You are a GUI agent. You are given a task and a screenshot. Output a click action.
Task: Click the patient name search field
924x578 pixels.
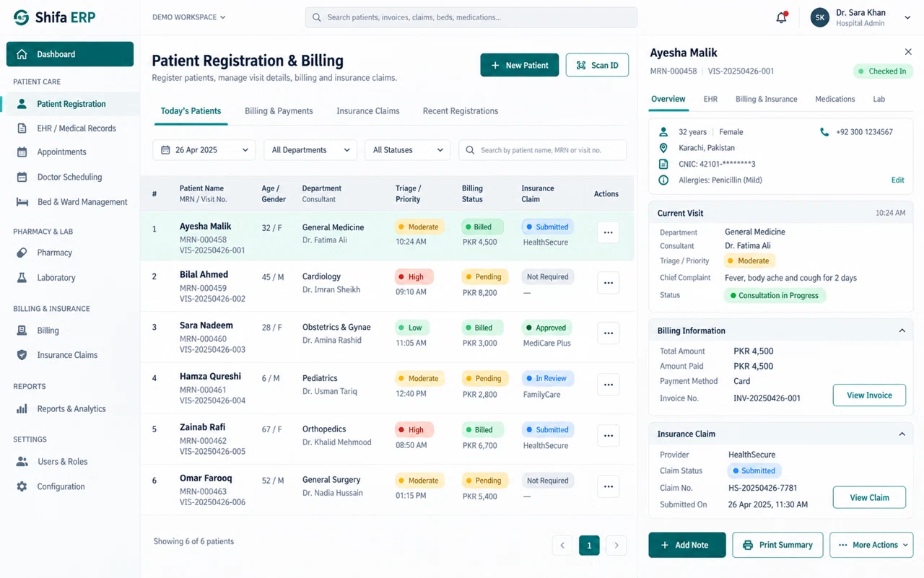point(542,150)
